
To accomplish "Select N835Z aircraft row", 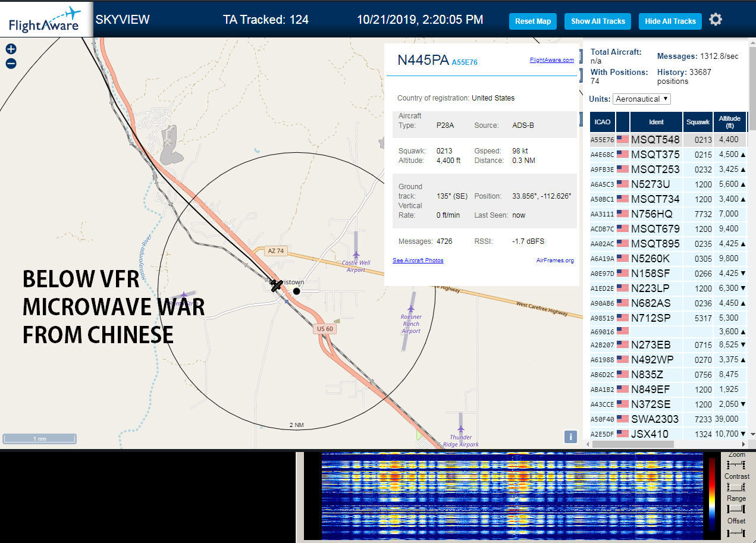I will (x=668, y=375).
